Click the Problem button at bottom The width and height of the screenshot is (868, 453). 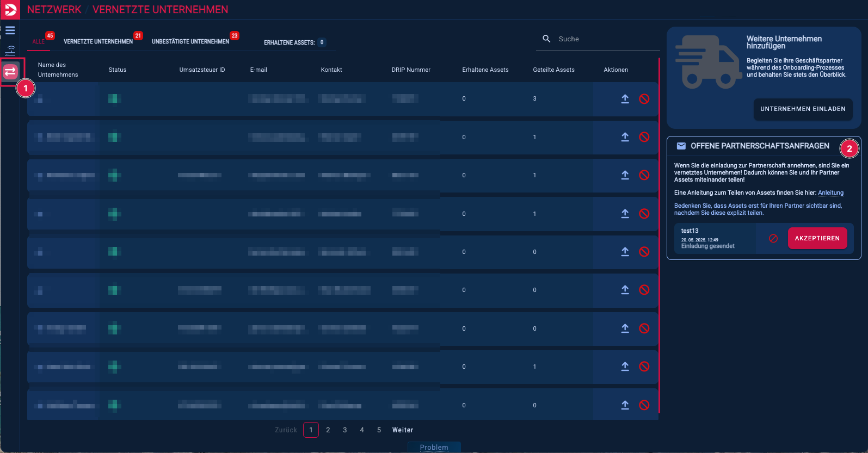(x=434, y=447)
